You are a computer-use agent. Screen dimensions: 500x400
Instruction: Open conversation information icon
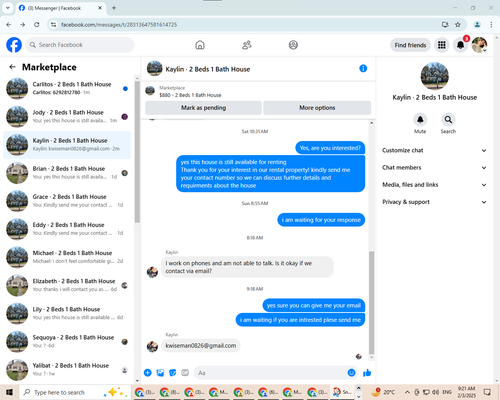[x=363, y=68]
